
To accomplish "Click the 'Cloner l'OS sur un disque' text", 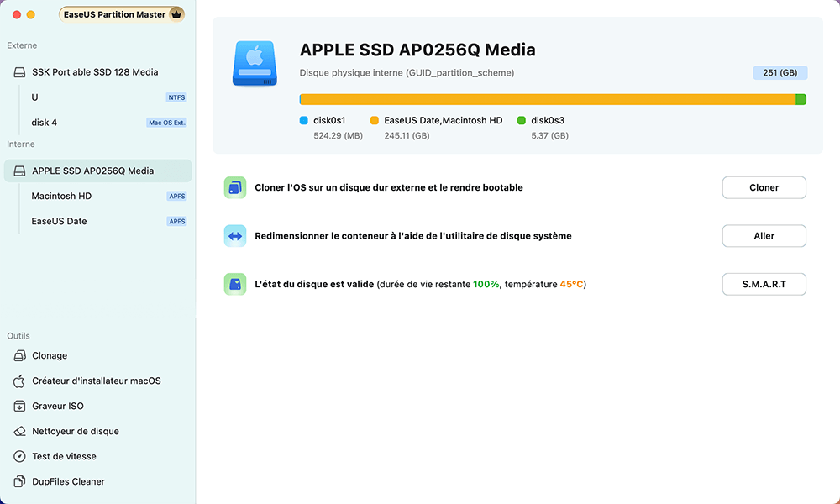I will tap(389, 187).
